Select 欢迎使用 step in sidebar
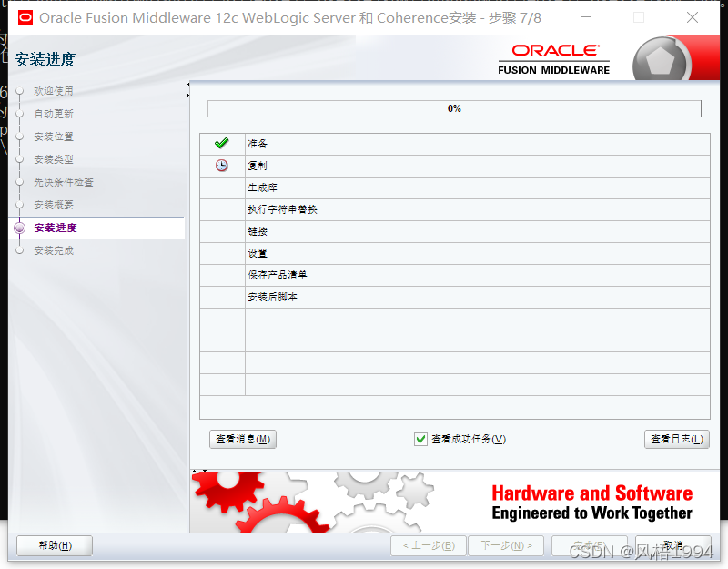 54,91
